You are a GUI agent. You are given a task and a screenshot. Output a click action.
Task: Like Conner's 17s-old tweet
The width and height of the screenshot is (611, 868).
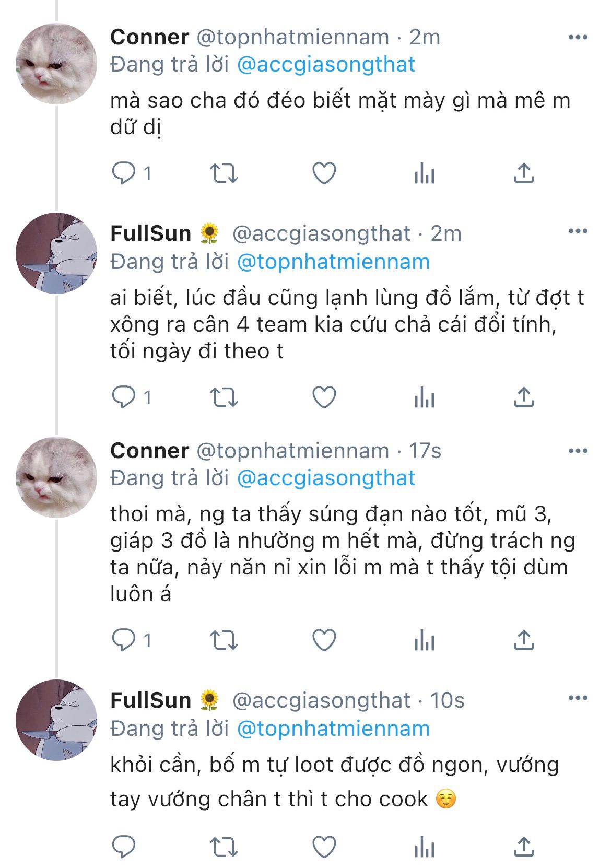pyautogui.click(x=324, y=640)
